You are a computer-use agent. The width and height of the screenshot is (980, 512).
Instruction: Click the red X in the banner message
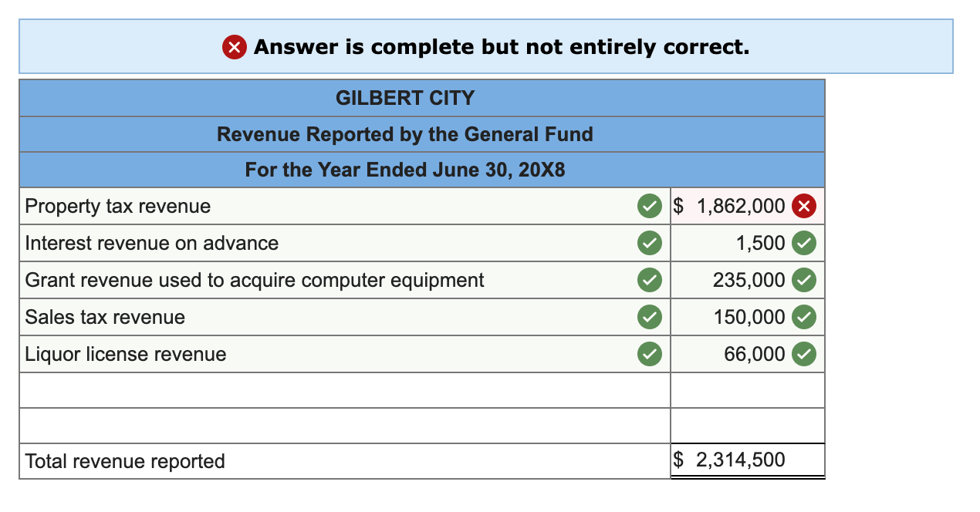[234, 47]
